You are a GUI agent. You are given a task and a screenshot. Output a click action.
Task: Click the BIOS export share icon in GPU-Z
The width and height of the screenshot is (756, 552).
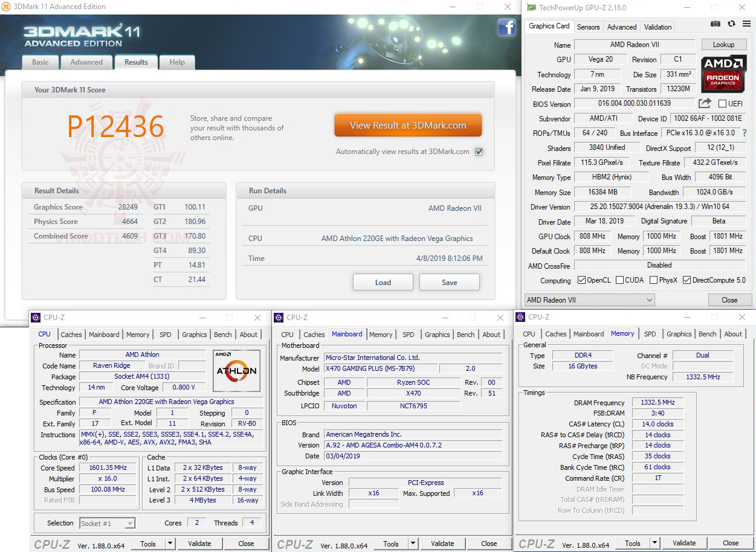coord(705,103)
